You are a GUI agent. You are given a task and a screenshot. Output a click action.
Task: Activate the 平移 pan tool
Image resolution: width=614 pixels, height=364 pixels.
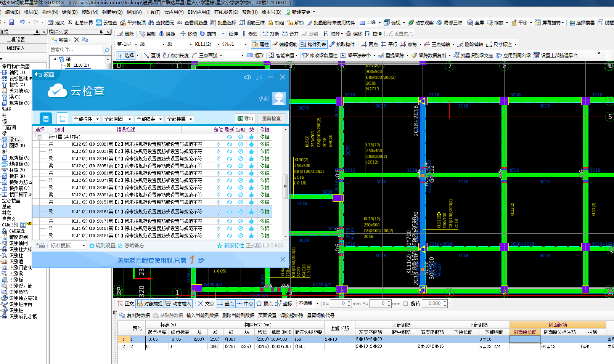pos(519,22)
